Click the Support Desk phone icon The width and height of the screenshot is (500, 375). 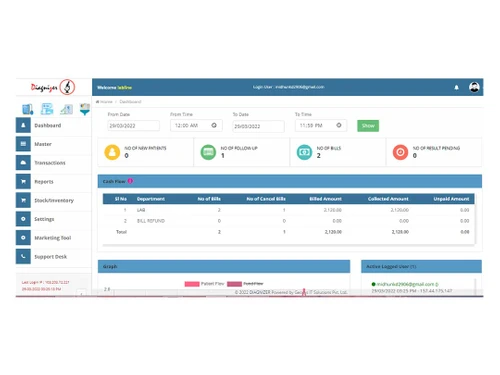pos(23,257)
